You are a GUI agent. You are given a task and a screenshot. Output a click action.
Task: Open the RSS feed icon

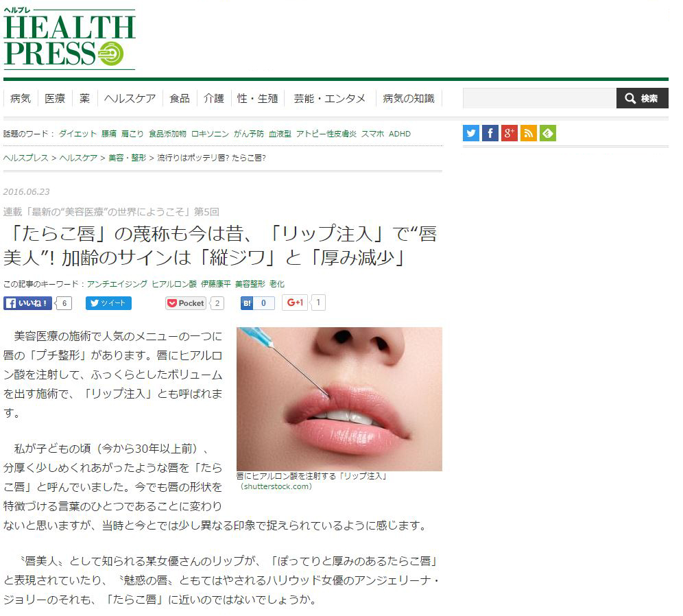click(x=529, y=133)
